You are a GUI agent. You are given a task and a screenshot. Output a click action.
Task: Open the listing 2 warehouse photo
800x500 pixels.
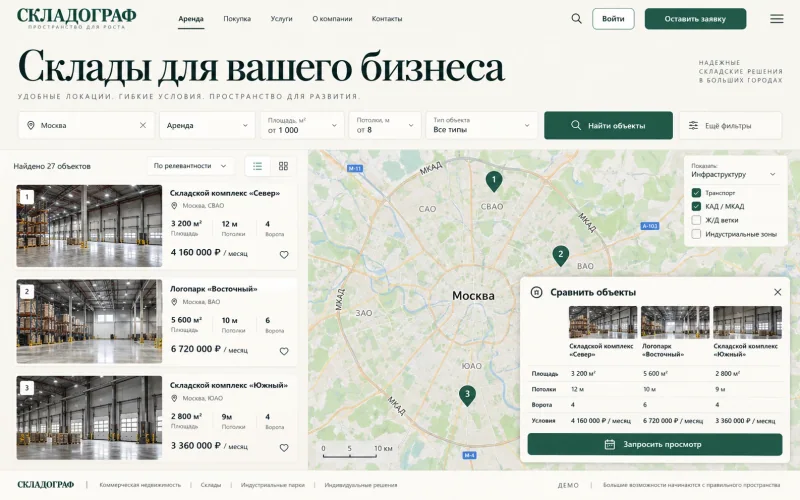pyautogui.click(x=89, y=321)
